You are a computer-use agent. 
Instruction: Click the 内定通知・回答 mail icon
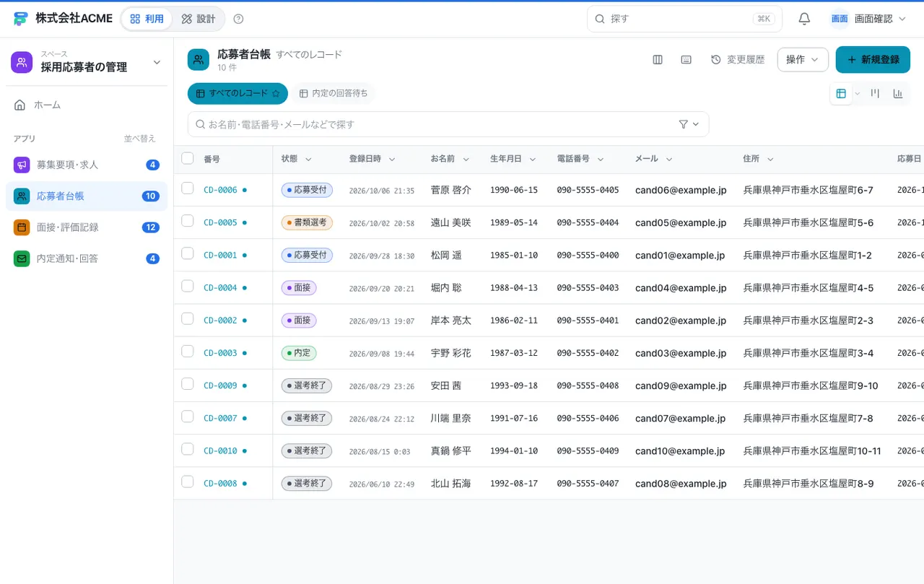pyautogui.click(x=22, y=258)
